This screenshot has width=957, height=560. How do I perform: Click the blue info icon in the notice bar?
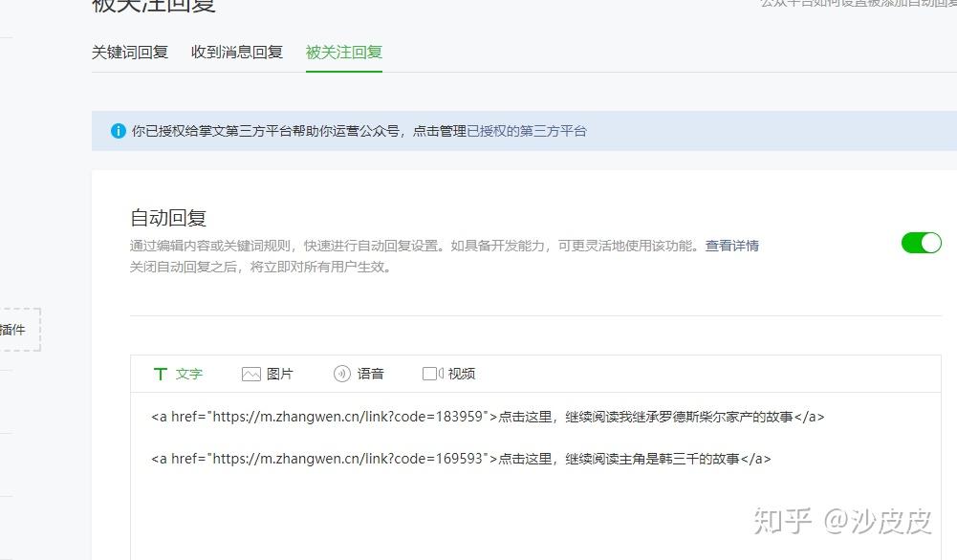[118, 130]
